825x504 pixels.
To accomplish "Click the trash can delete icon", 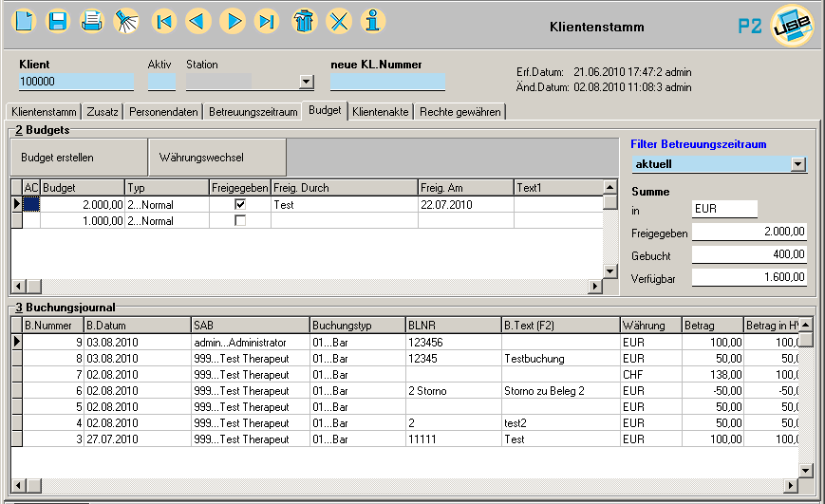I will [x=305, y=20].
